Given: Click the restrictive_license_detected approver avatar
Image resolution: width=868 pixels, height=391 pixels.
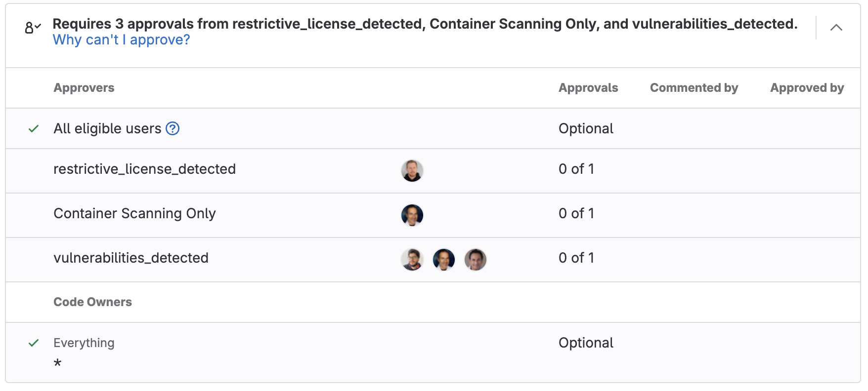Looking at the screenshot, I should pos(412,171).
